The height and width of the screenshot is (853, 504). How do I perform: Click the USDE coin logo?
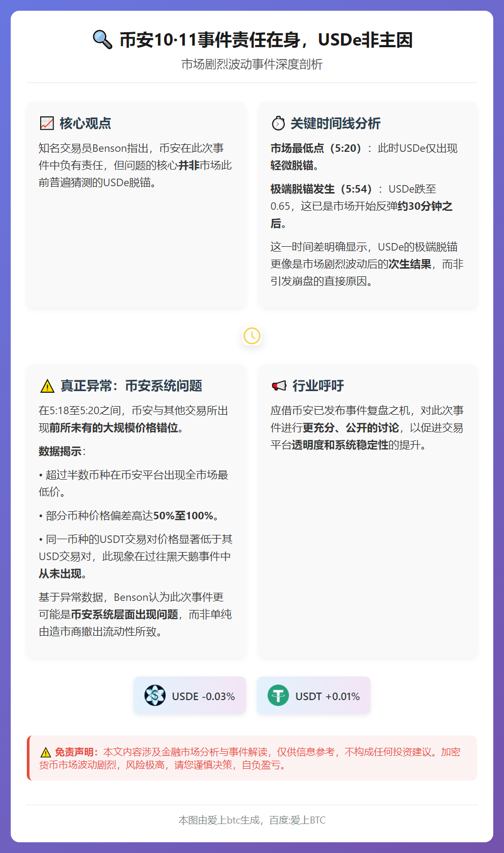pos(155,696)
